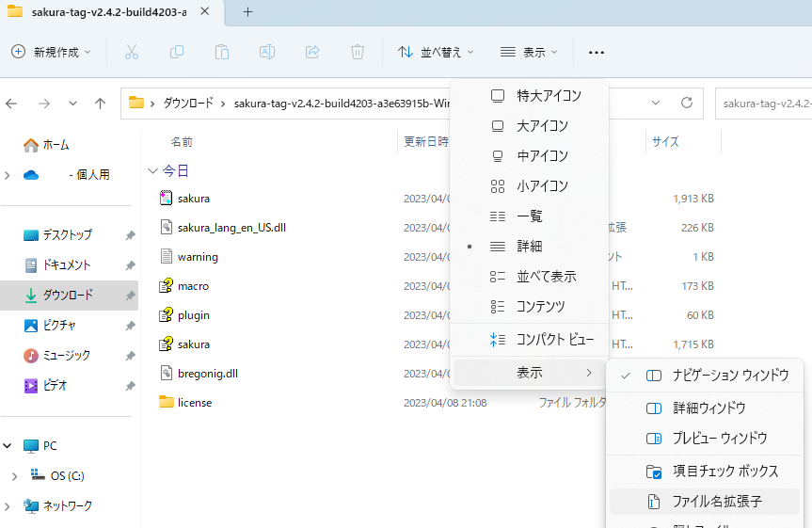Click the search box for sakura-tag folder
The width and height of the screenshot is (812, 528).
pyautogui.click(x=763, y=104)
